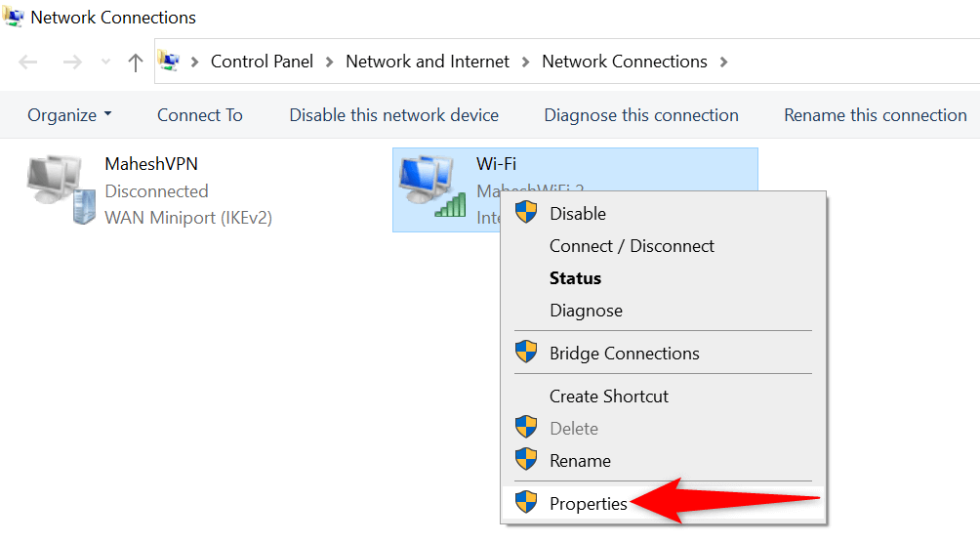Click the back arrow navigation button

coord(29,63)
